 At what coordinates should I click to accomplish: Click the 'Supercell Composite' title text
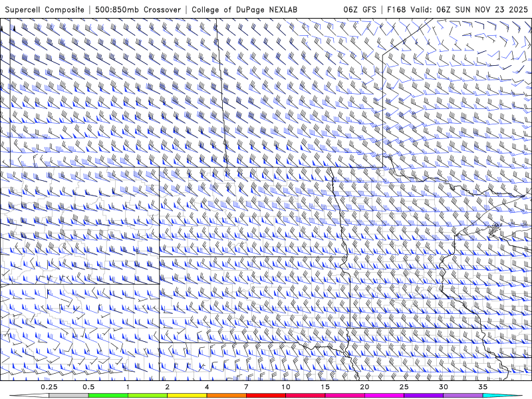click(x=45, y=9)
